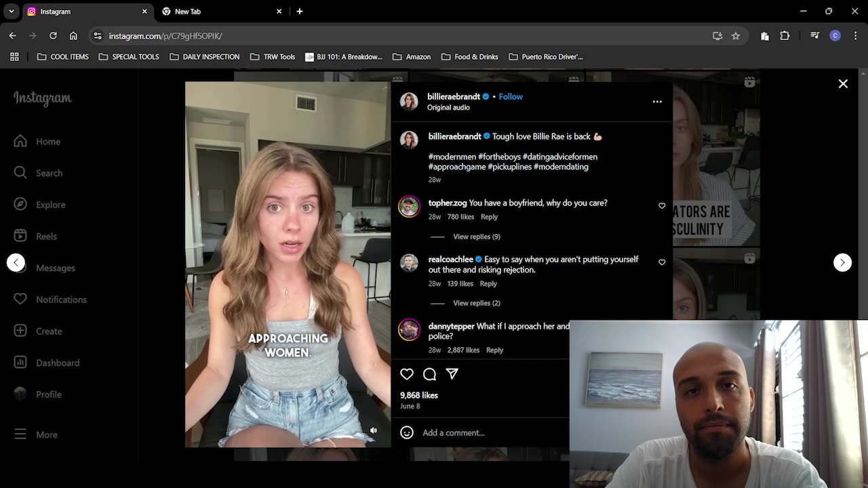This screenshot has width=868, height=488.
Task: Open Food & Drinks bookmark folder
Action: click(469, 57)
